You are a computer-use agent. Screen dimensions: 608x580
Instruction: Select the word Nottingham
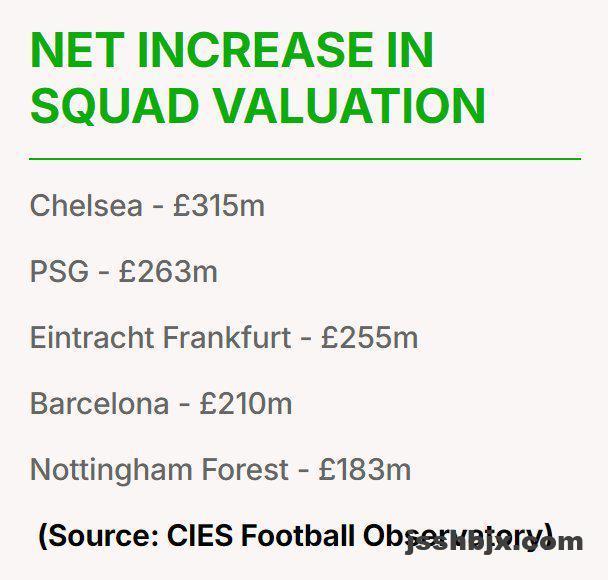(x=116, y=470)
